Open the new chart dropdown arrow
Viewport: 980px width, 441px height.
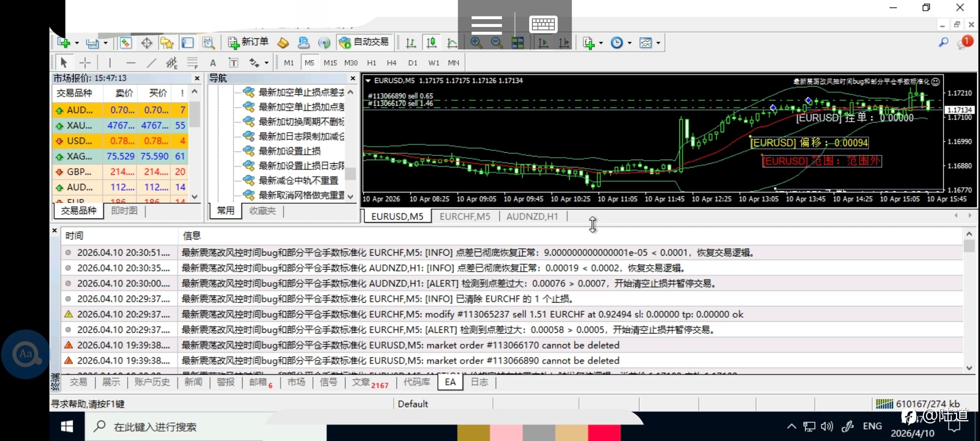(76, 43)
